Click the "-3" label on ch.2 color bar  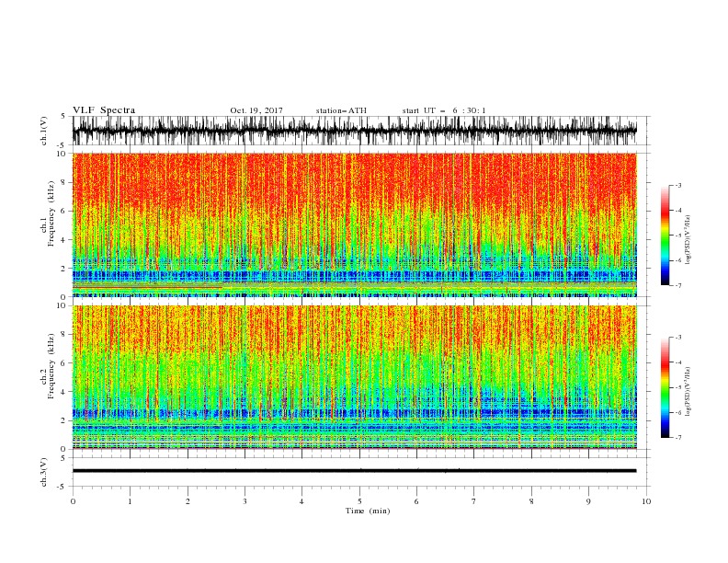click(677, 338)
